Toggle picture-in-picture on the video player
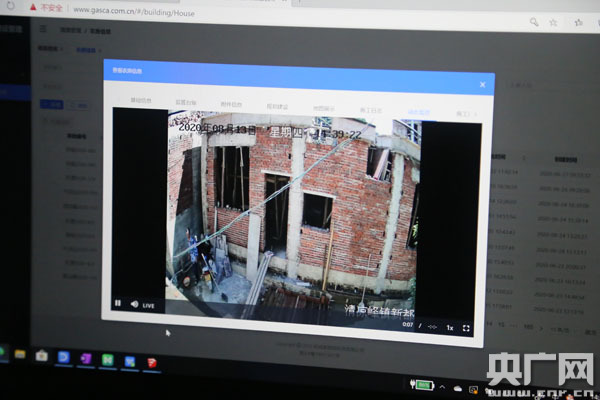600x400 pixels. click(x=433, y=326)
